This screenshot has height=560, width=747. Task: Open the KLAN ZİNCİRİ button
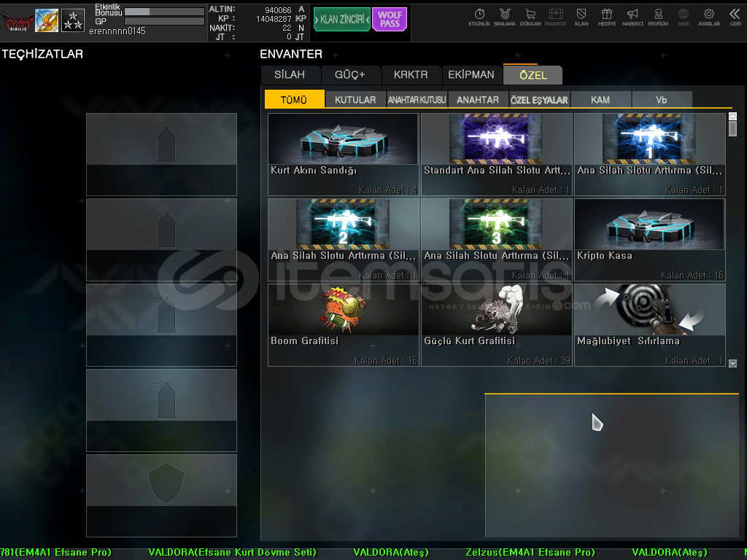342,20
